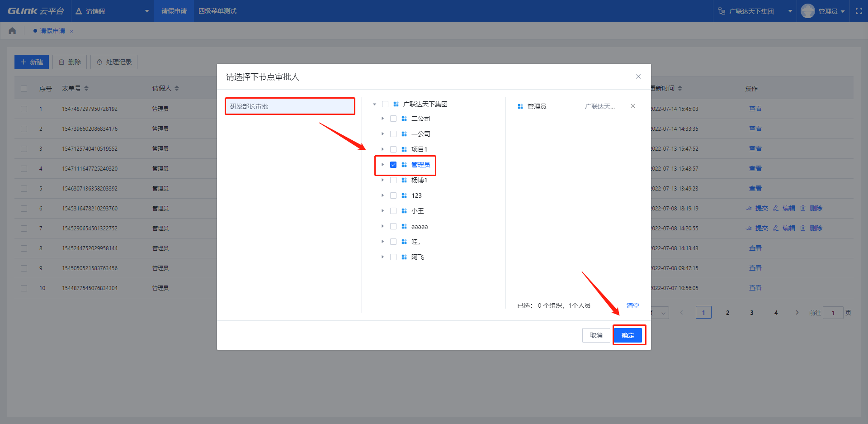Click the delete trash icon in row 7
This screenshot has height=424, width=868.
pos(803,228)
